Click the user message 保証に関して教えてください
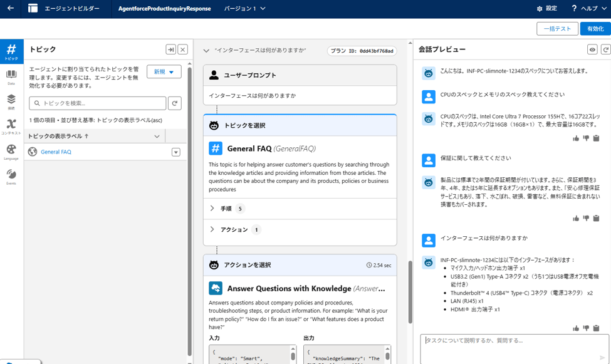611x364 pixels. pyautogui.click(x=476, y=159)
